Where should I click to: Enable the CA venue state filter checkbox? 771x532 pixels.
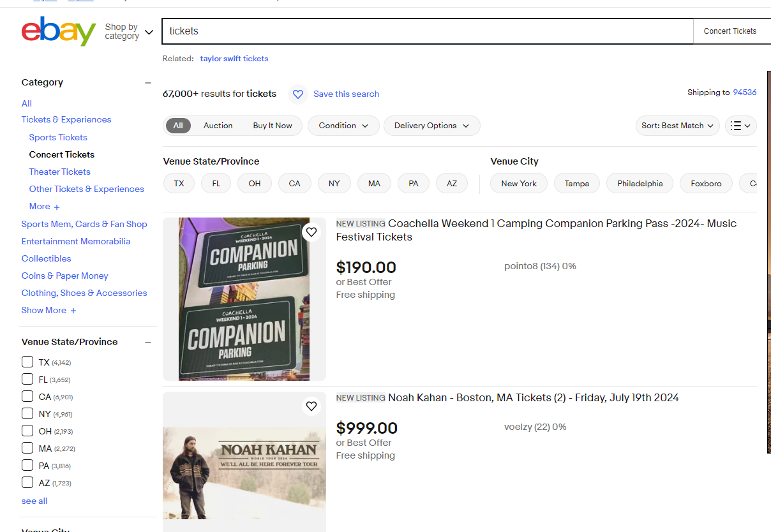pyautogui.click(x=27, y=396)
